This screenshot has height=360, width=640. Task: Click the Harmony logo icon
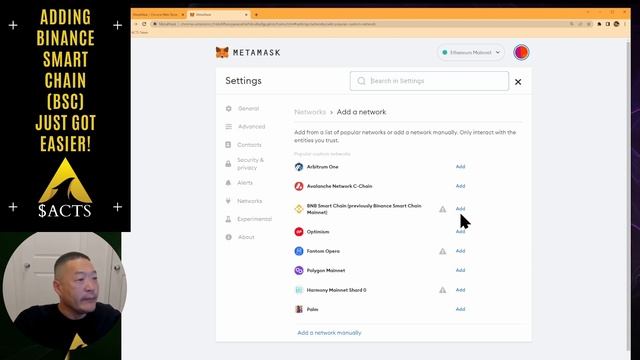299,290
